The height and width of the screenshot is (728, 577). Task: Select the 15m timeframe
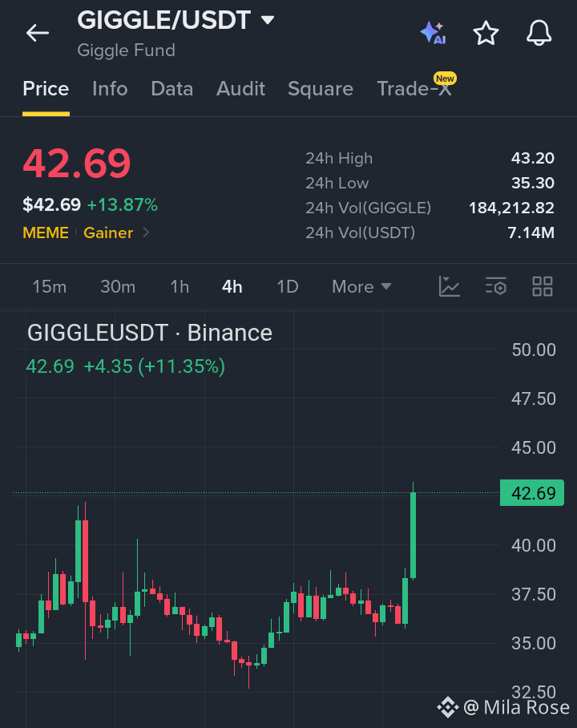pos(49,286)
